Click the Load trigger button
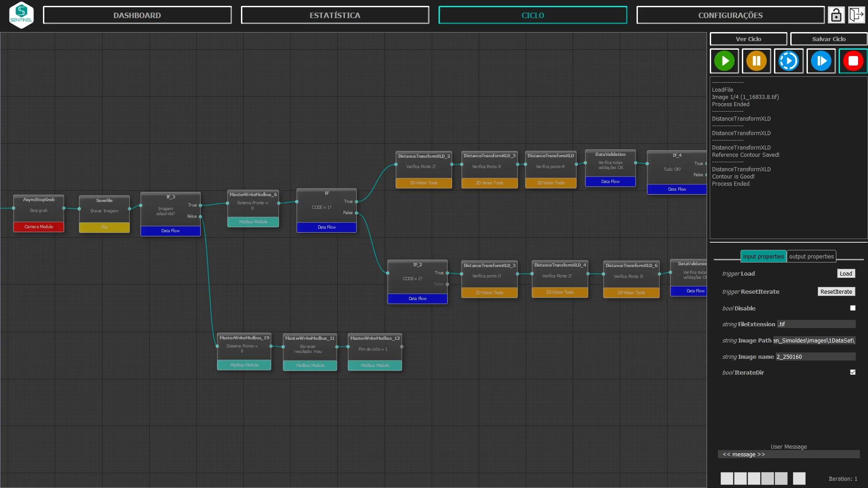868x488 pixels. coord(845,274)
